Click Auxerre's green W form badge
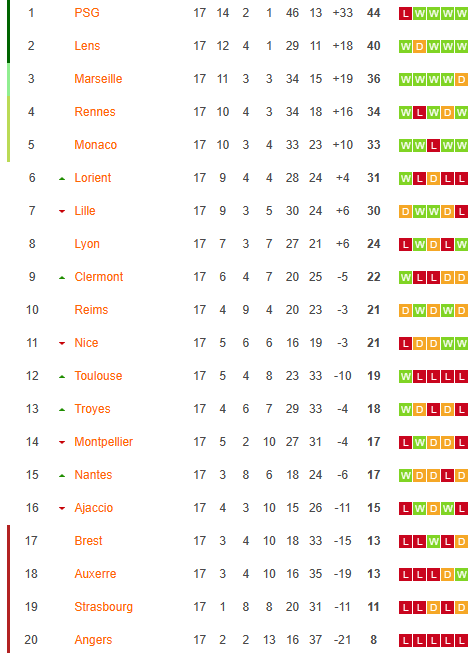The image size is (476, 653). [461, 575]
